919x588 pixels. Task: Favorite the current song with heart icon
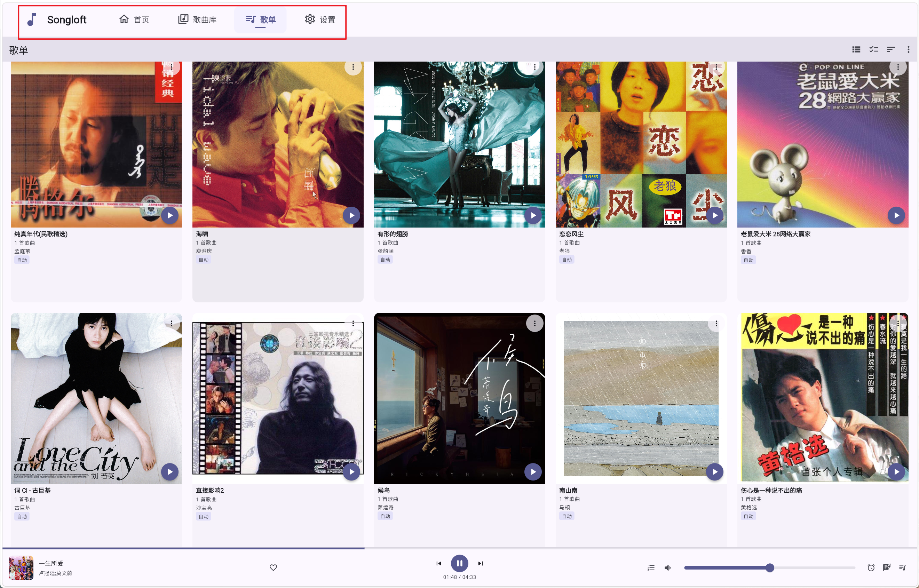(274, 568)
